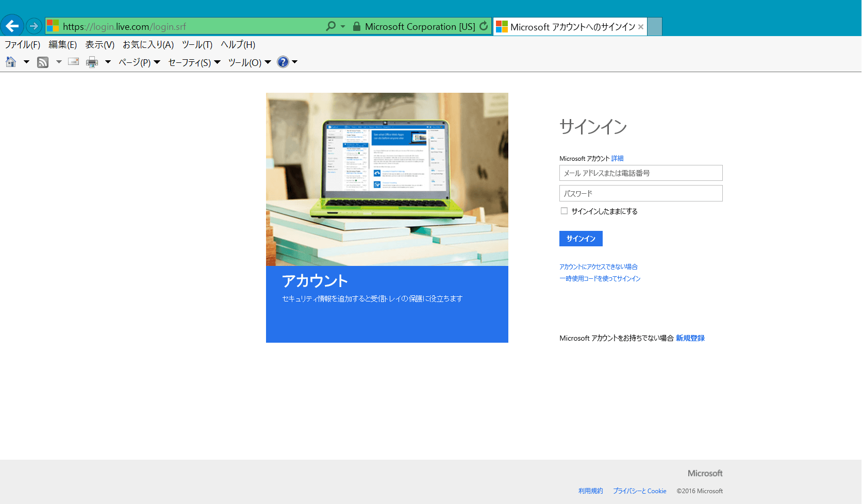Open the address bar autocomplete dropdown arrow

(x=343, y=26)
